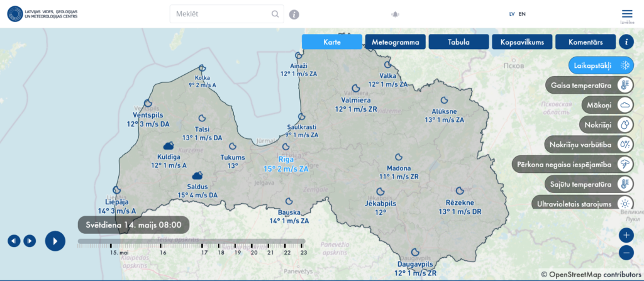Switch to the Meteogramma tab
The width and height of the screenshot is (644, 281).
[395, 42]
